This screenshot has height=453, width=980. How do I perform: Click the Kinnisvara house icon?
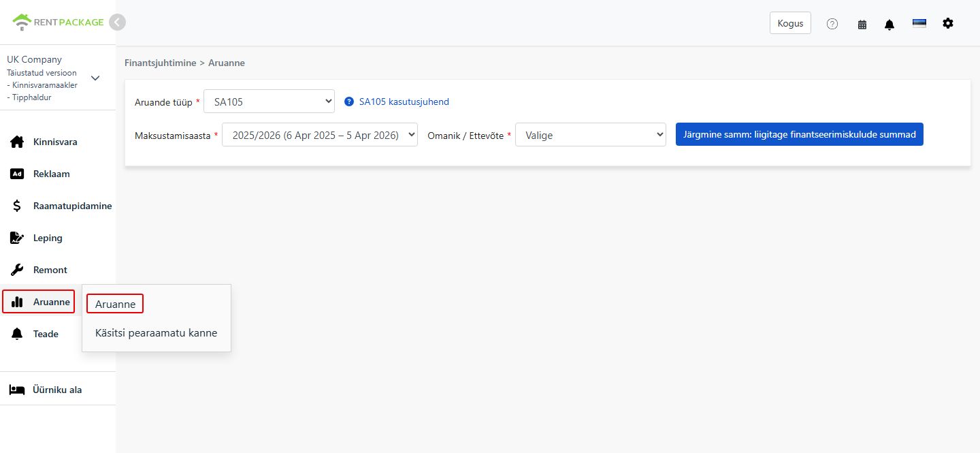point(17,142)
